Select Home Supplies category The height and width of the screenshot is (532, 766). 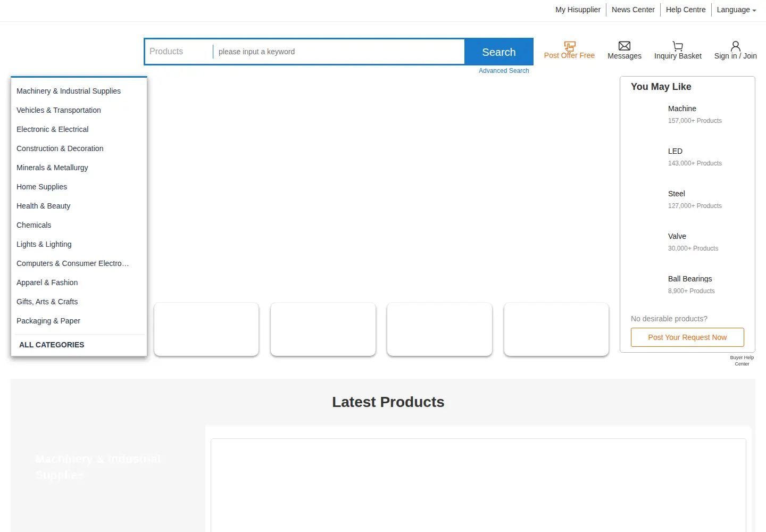tap(41, 187)
